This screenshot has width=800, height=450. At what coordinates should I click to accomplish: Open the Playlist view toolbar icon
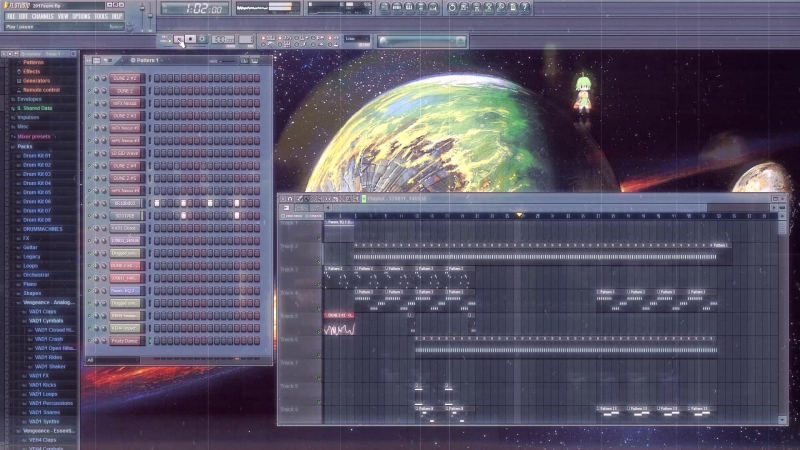tap(385, 8)
